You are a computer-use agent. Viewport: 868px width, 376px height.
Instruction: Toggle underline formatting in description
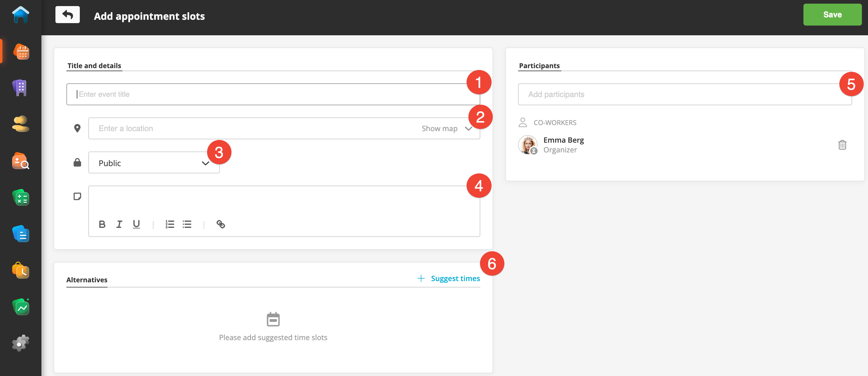(136, 224)
